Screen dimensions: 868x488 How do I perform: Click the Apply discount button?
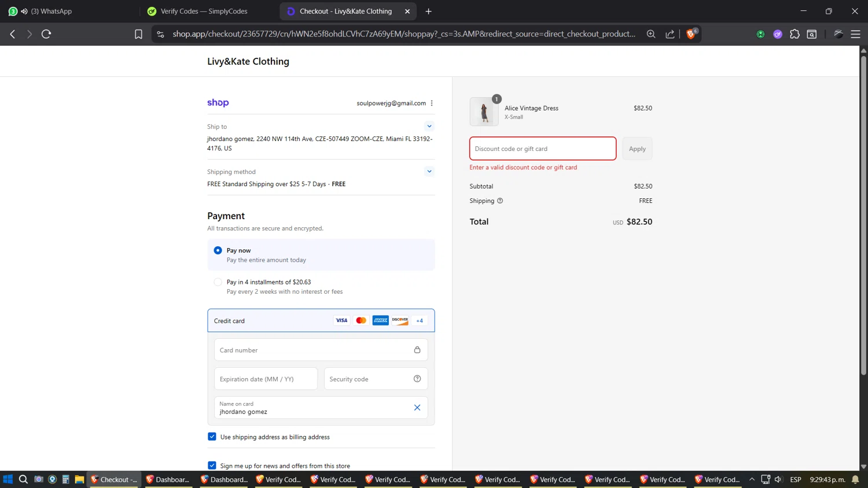pos(637,149)
